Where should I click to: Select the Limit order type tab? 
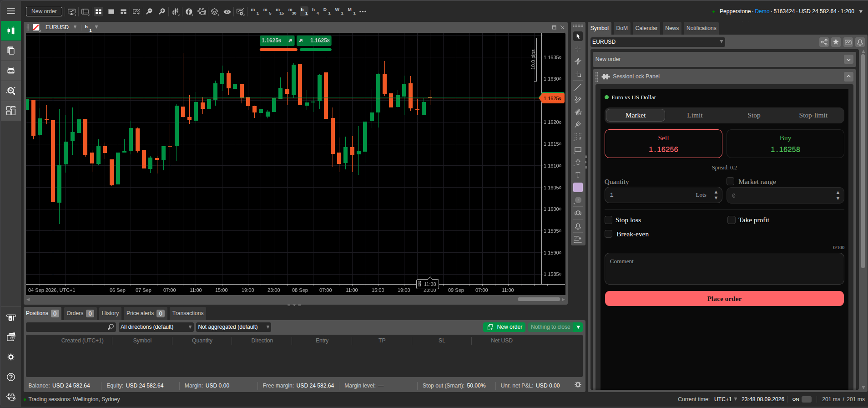695,115
